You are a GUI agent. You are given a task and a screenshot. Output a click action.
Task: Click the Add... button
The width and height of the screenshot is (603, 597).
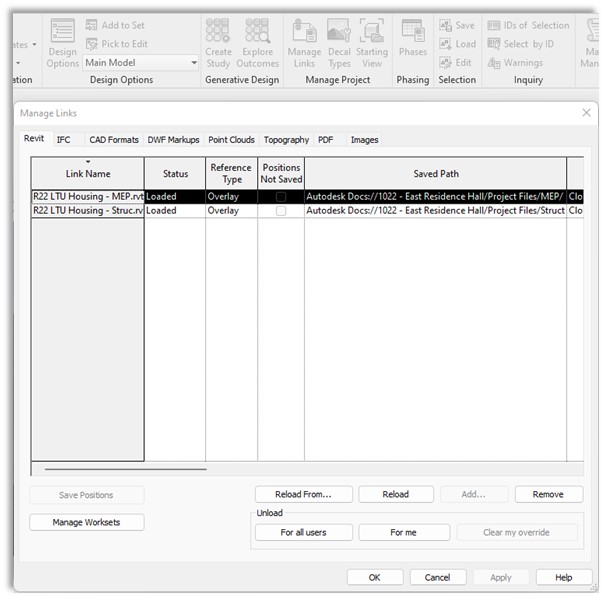pyautogui.click(x=474, y=494)
